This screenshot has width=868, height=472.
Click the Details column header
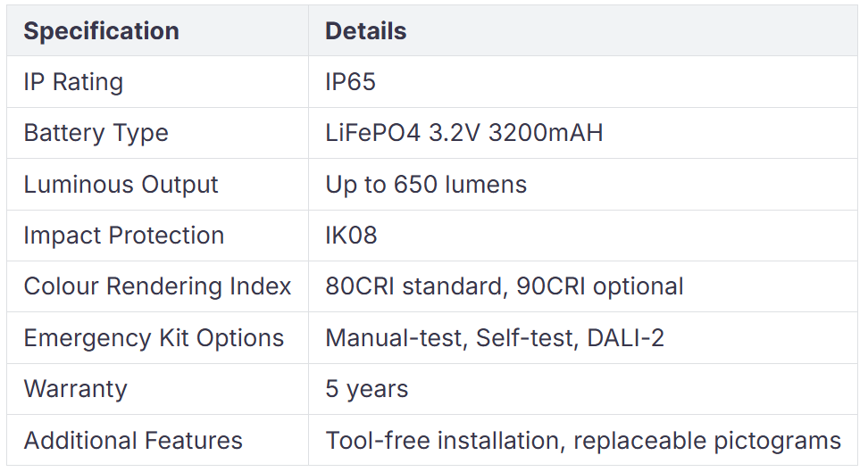tap(365, 31)
